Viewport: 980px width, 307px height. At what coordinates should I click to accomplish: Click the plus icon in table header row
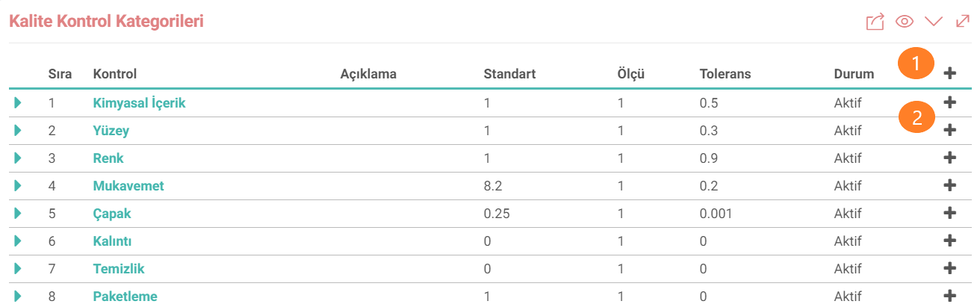(x=949, y=73)
